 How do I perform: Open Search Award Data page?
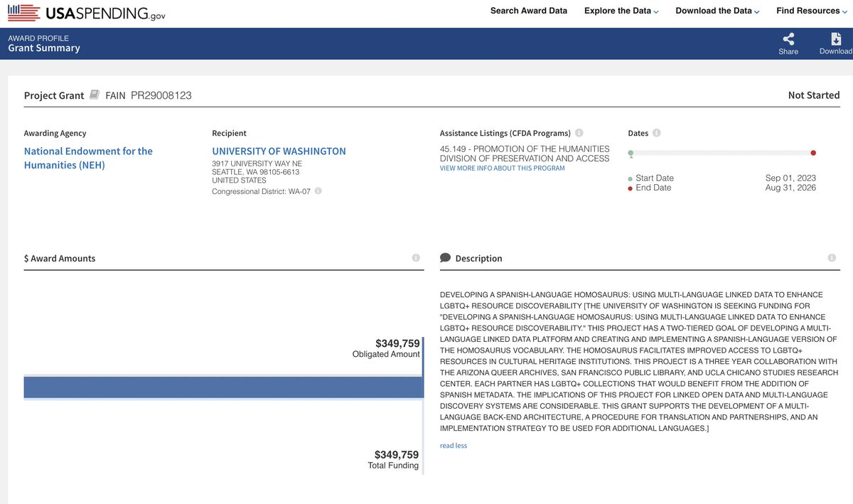(x=529, y=11)
